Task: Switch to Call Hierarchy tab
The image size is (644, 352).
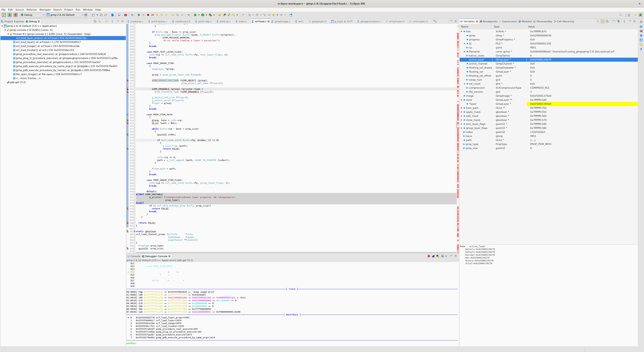Action: point(564,21)
